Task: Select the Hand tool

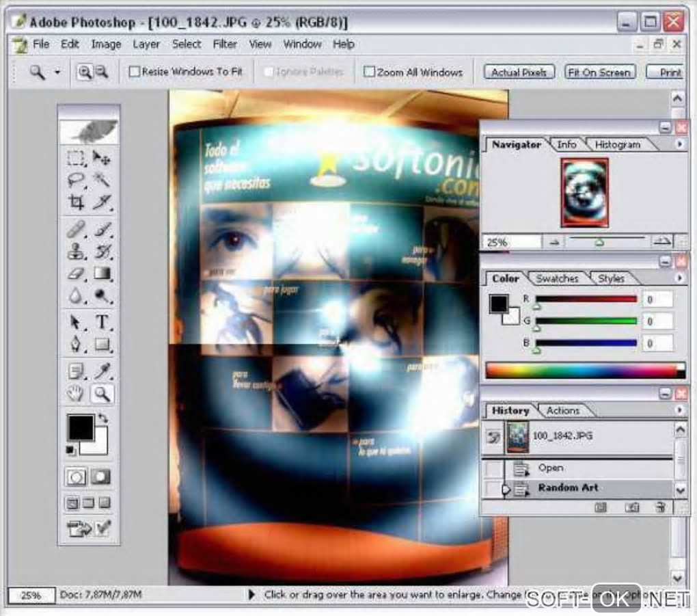Action: tap(76, 394)
